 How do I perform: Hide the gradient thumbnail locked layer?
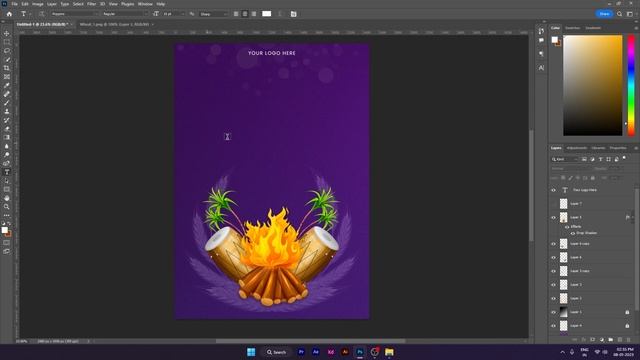pyautogui.click(x=553, y=312)
